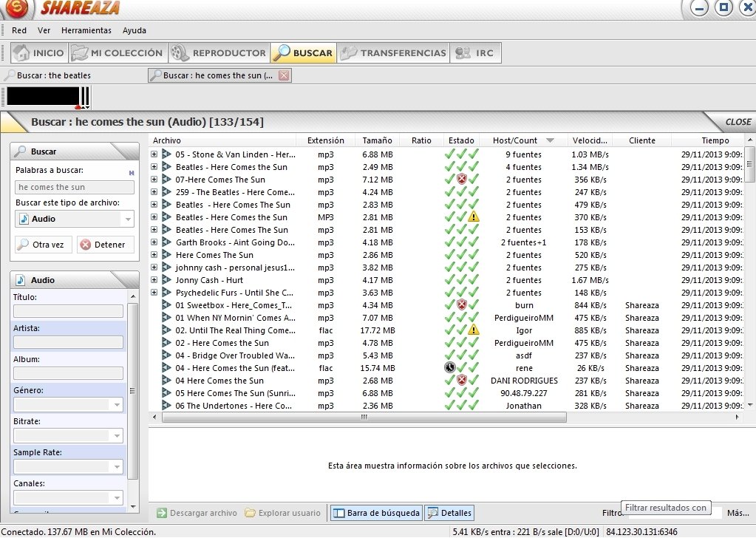Sort by the Host/Count column header

(x=523, y=140)
